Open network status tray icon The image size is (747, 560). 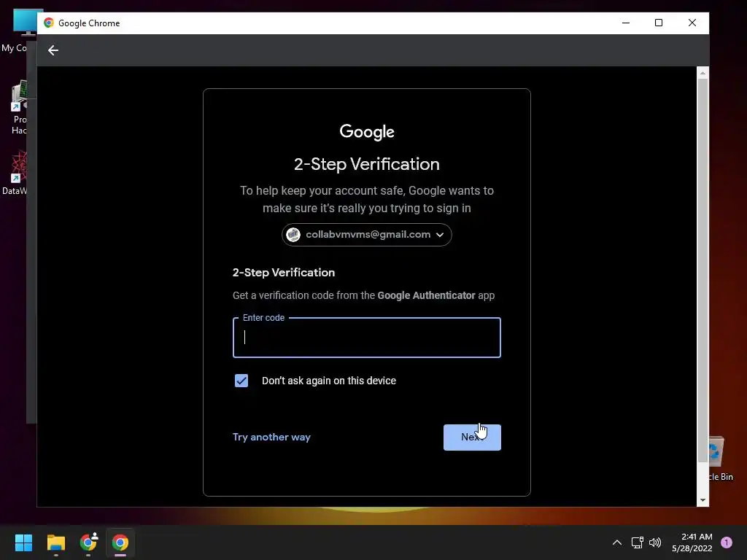click(x=637, y=542)
